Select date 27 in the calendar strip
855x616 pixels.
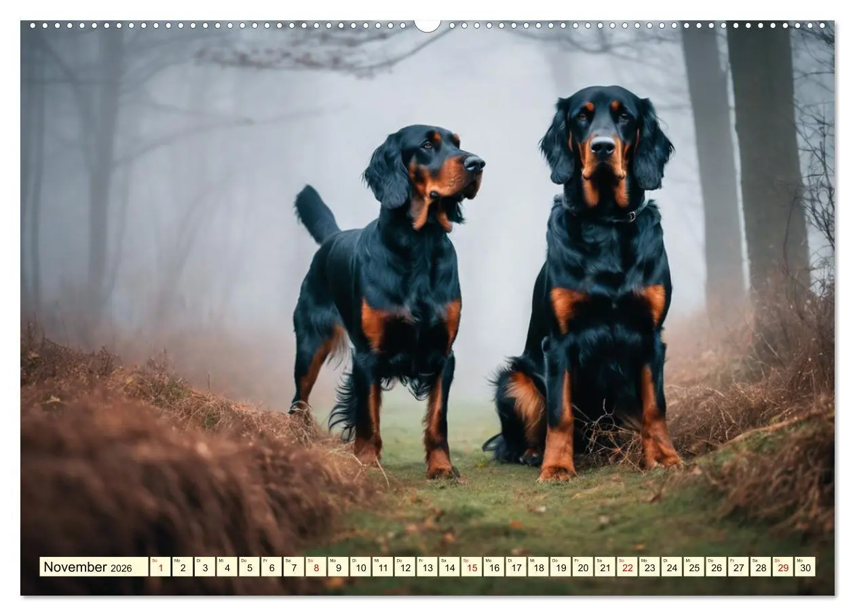738,567
